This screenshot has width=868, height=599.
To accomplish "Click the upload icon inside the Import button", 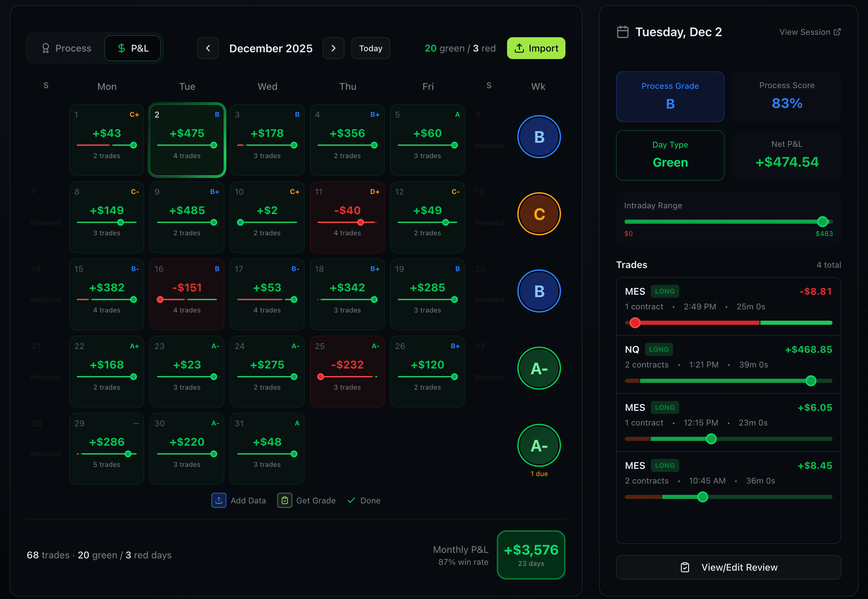I will click(x=519, y=48).
